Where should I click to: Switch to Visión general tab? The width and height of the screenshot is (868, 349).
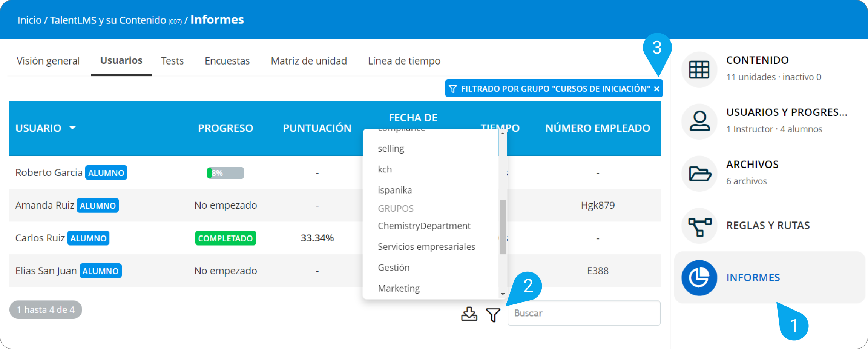coord(48,61)
